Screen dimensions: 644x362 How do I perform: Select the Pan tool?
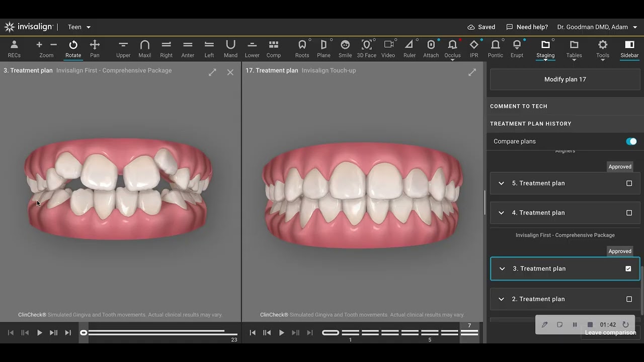pos(95,49)
